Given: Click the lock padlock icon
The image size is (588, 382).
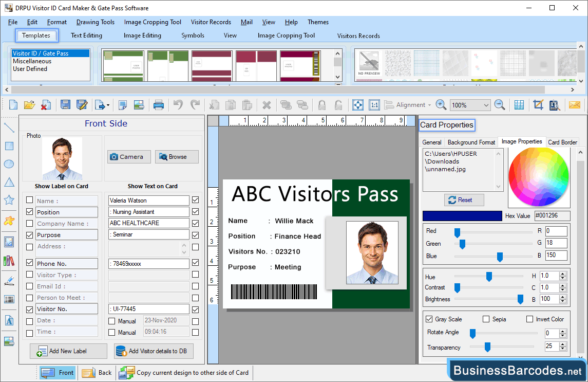Looking at the screenshot, I should click(x=322, y=105).
